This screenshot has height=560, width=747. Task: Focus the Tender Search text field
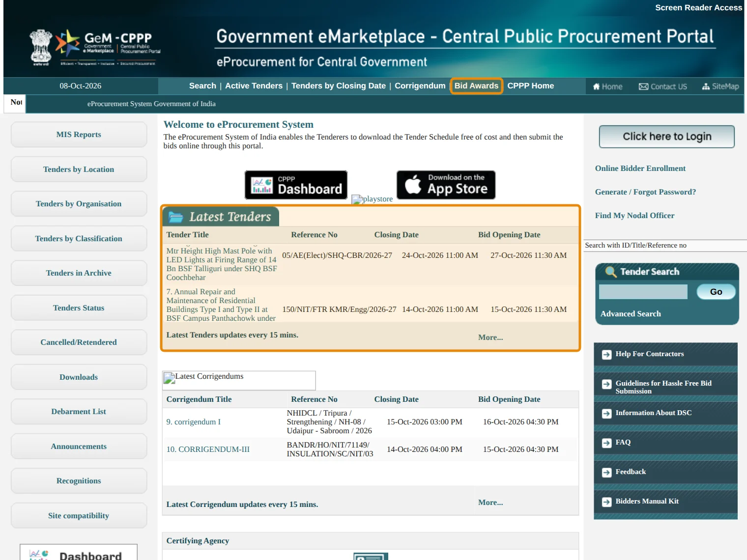[x=643, y=292]
